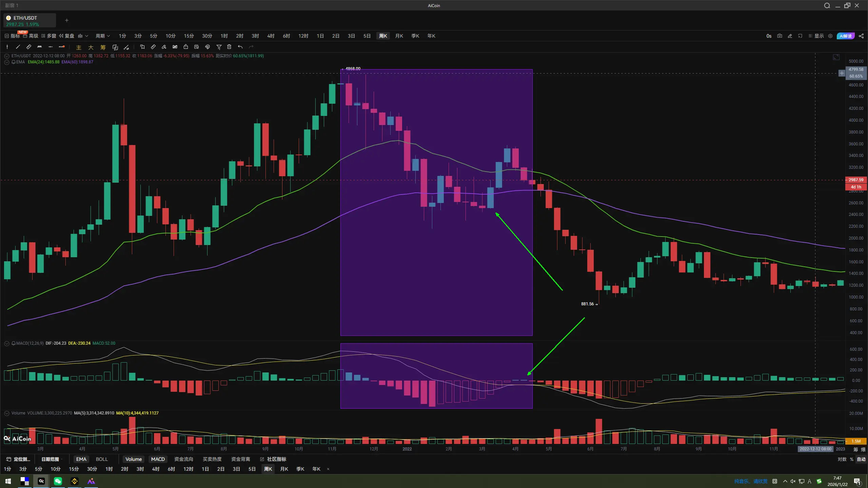Toggle the MACD indicator button on
Viewport: 868px width, 488px height.
coord(158,459)
